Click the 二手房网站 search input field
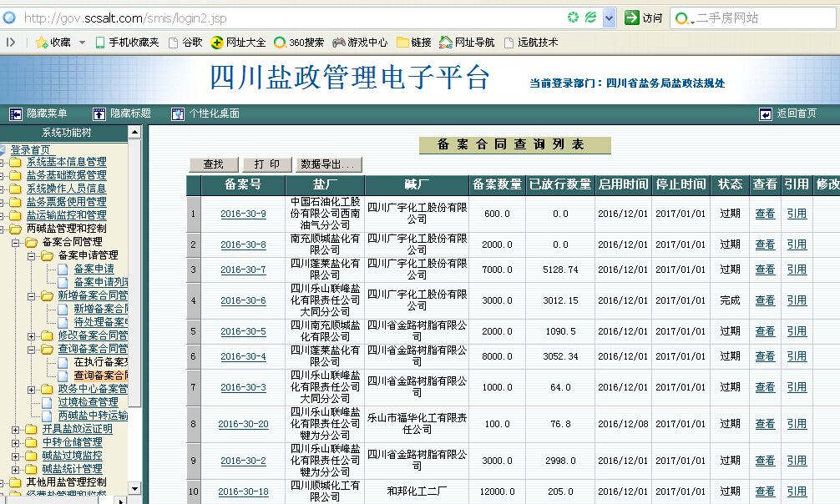840x504 pixels. point(760,18)
